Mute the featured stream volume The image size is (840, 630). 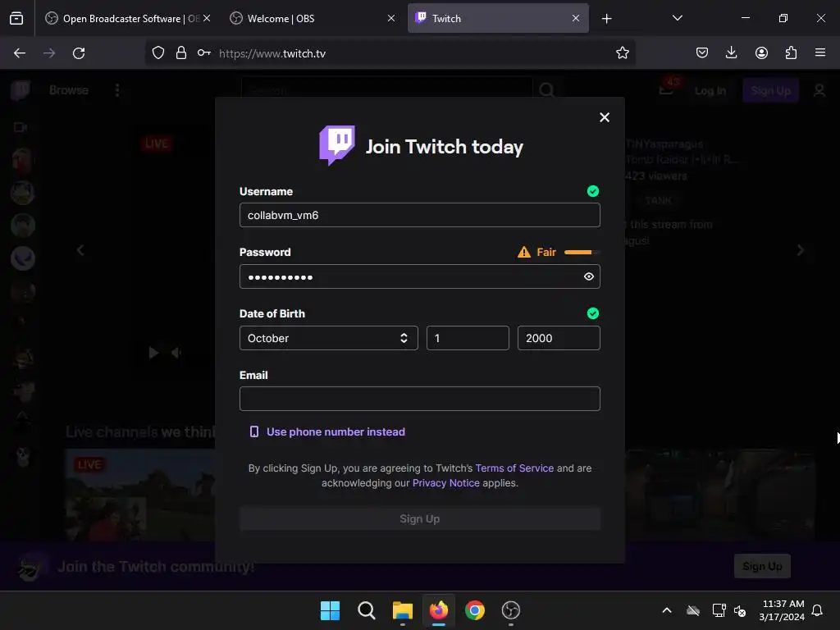[176, 353]
